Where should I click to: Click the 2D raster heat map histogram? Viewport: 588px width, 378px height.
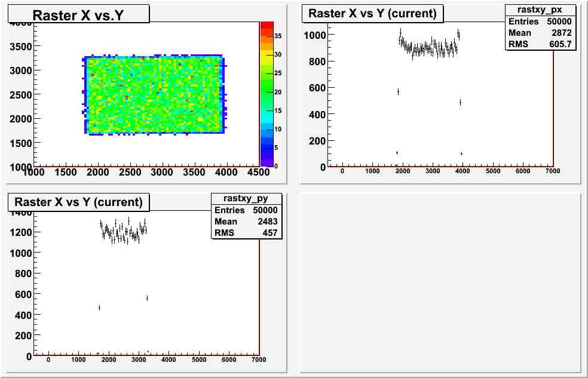point(154,95)
